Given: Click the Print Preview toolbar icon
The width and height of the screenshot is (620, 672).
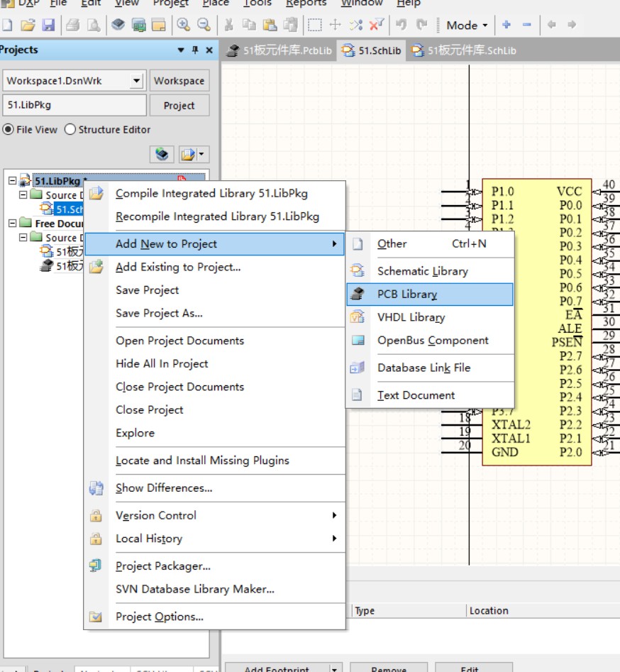Looking at the screenshot, I should click(94, 25).
